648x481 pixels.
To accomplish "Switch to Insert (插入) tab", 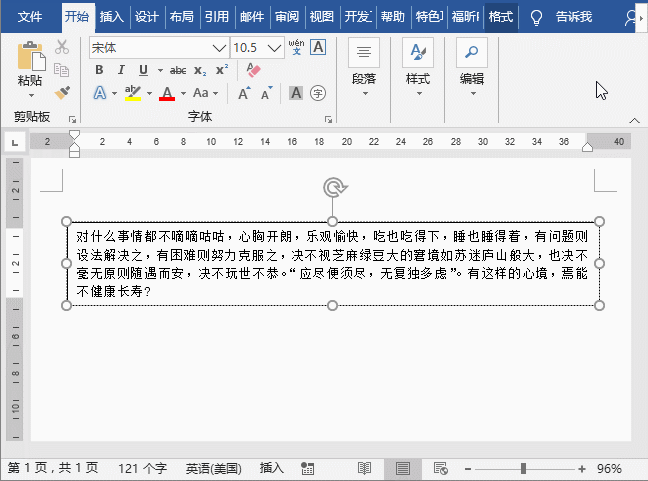I will point(112,17).
